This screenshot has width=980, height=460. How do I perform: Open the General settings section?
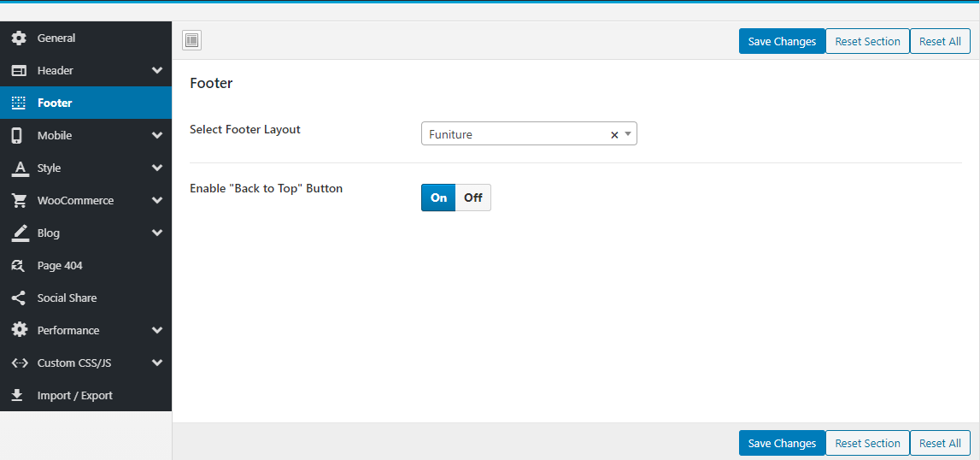pyautogui.click(x=85, y=38)
